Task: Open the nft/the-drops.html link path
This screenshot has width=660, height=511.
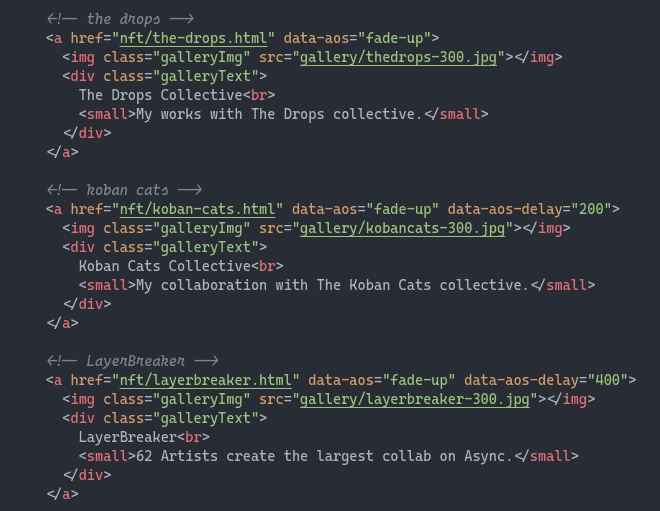Action: point(193,38)
